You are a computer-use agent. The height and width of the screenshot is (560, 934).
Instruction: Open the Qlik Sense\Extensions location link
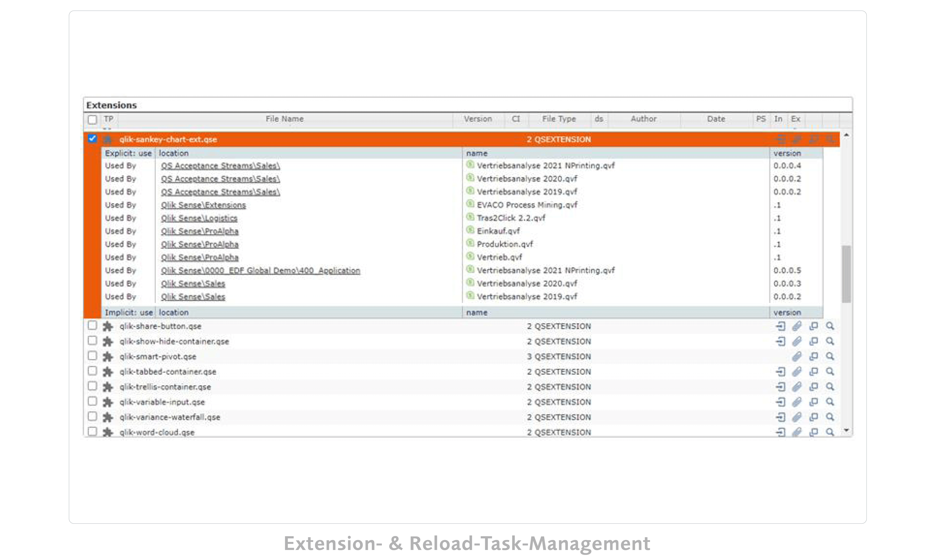click(x=204, y=205)
